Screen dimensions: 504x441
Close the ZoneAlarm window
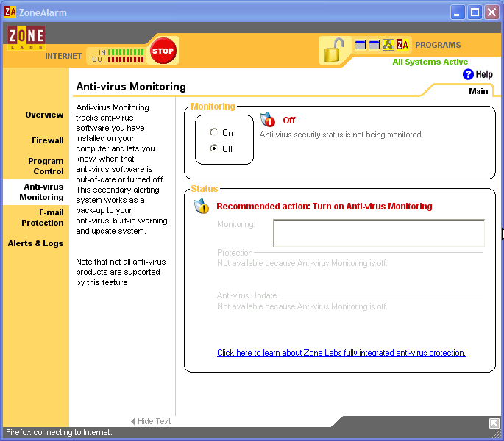pos(491,12)
